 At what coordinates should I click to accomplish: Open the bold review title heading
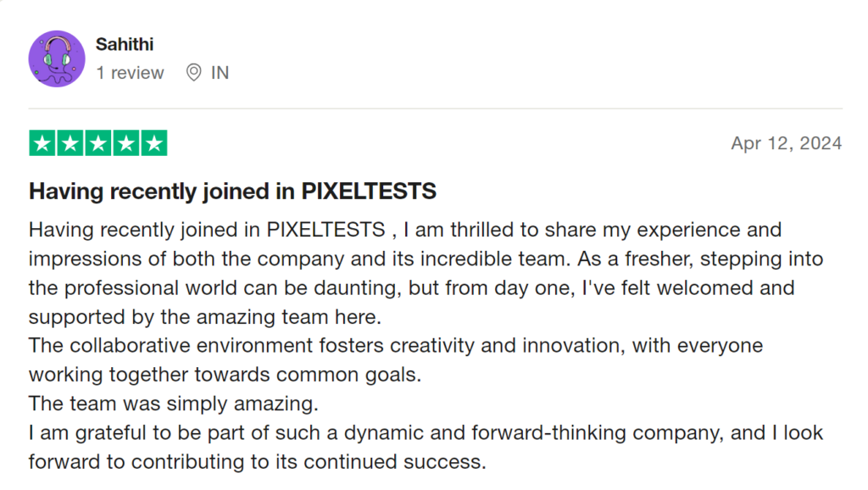tap(232, 192)
